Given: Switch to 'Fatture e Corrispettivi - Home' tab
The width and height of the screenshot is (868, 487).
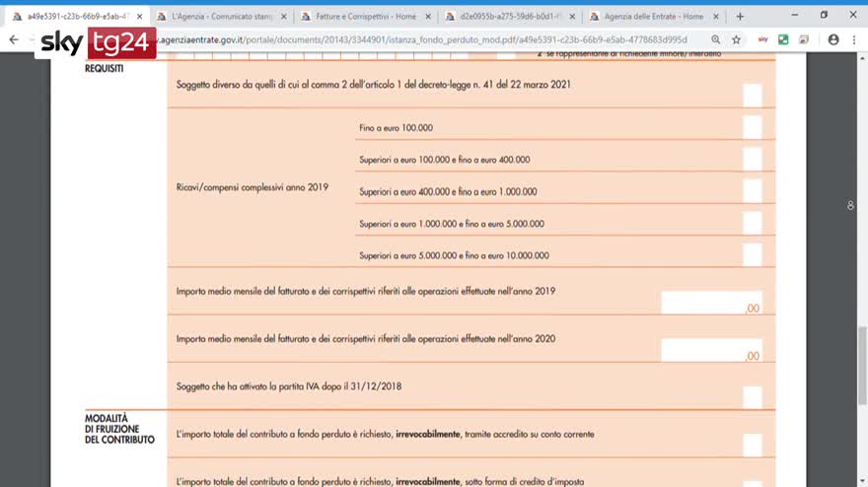Looking at the screenshot, I should point(365,17).
